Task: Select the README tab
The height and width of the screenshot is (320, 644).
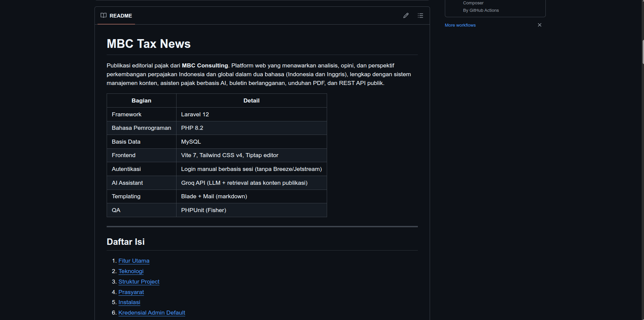Action: [116, 16]
